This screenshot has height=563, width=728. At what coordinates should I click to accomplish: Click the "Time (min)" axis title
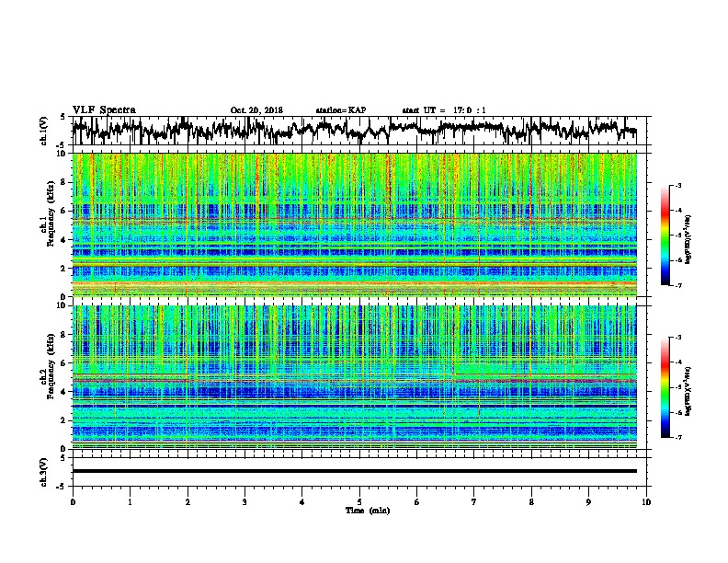point(368,511)
